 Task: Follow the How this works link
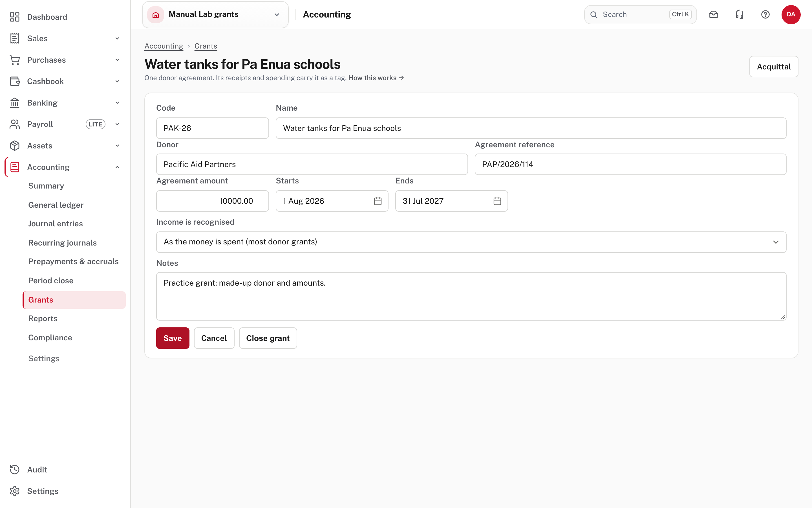point(376,78)
